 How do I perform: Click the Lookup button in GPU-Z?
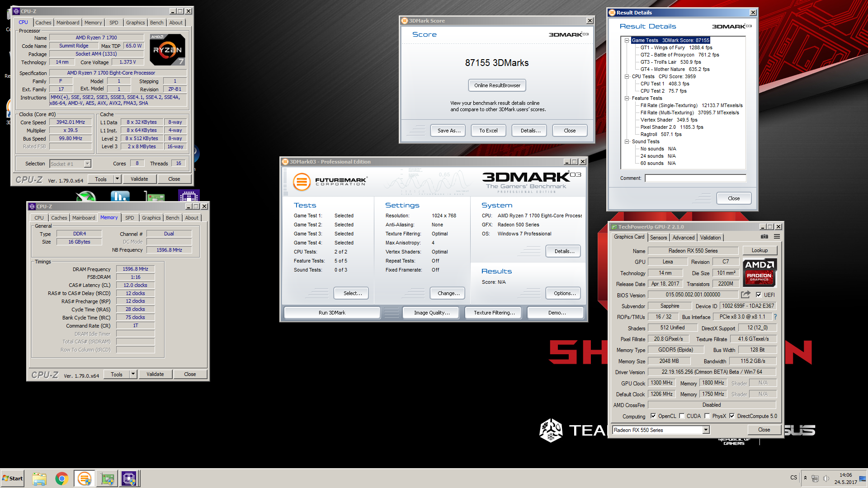759,250
